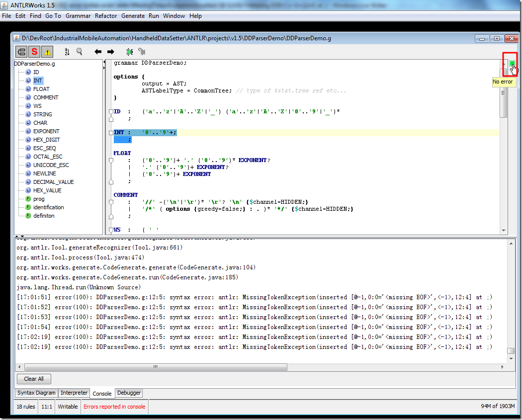Switch to the Syntax Diagram tab

(x=36, y=393)
